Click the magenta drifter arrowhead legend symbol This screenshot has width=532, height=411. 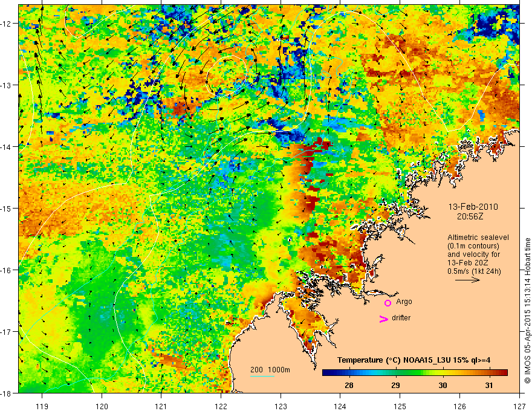pos(383,319)
